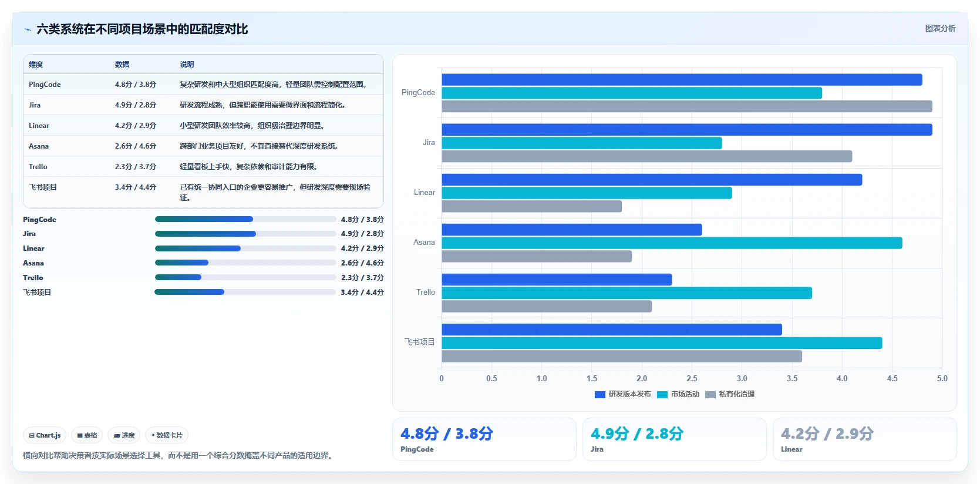Screen dimensions: 980x484
Task: Click PingCode's blue 研发版本发布 chart bar
Action: [682, 80]
